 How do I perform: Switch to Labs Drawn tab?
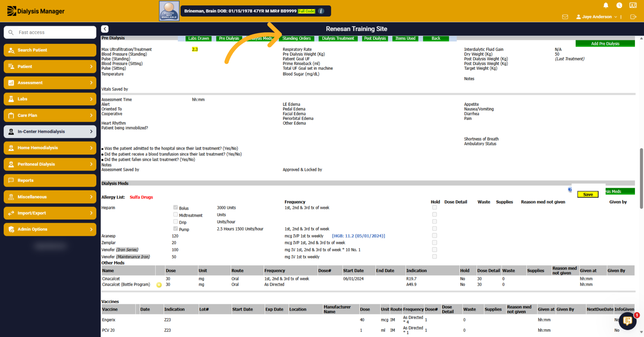click(x=199, y=38)
